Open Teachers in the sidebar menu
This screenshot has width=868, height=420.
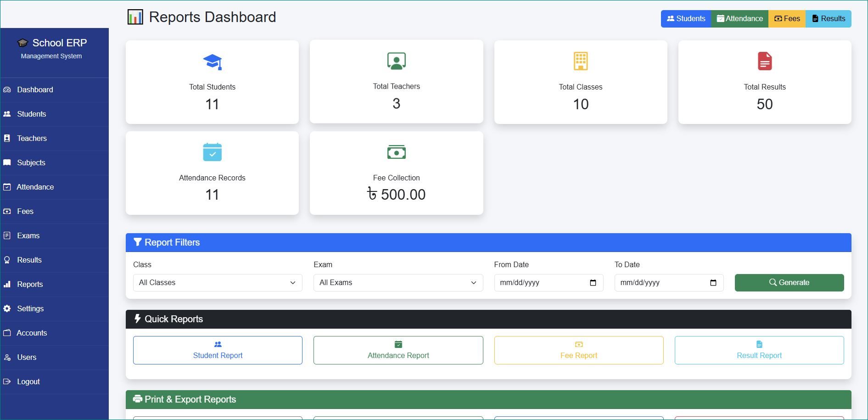[55, 138]
